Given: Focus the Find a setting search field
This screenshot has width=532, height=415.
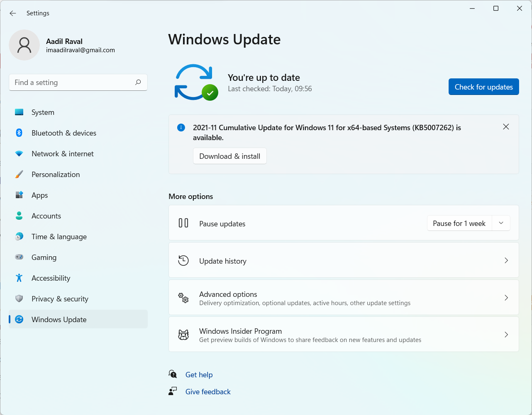Looking at the screenshot, I should tap(73, 83).
